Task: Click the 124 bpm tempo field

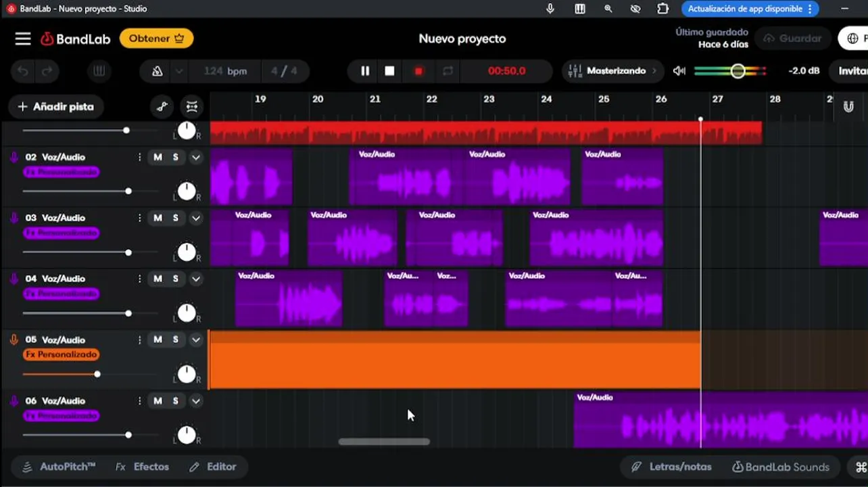Action: [225, 71]
